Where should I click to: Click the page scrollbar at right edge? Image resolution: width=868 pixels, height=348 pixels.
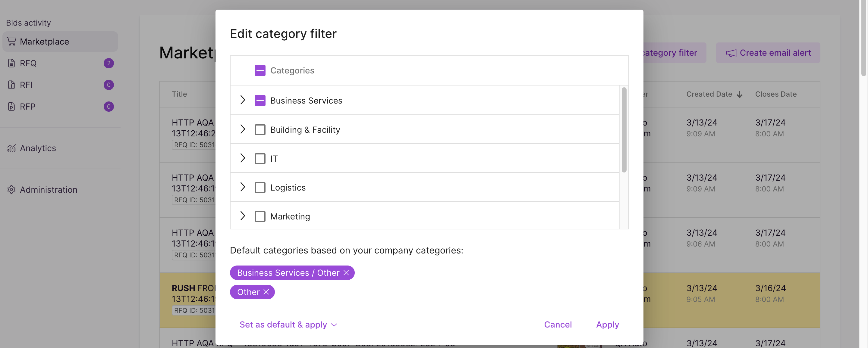[863, 38]
